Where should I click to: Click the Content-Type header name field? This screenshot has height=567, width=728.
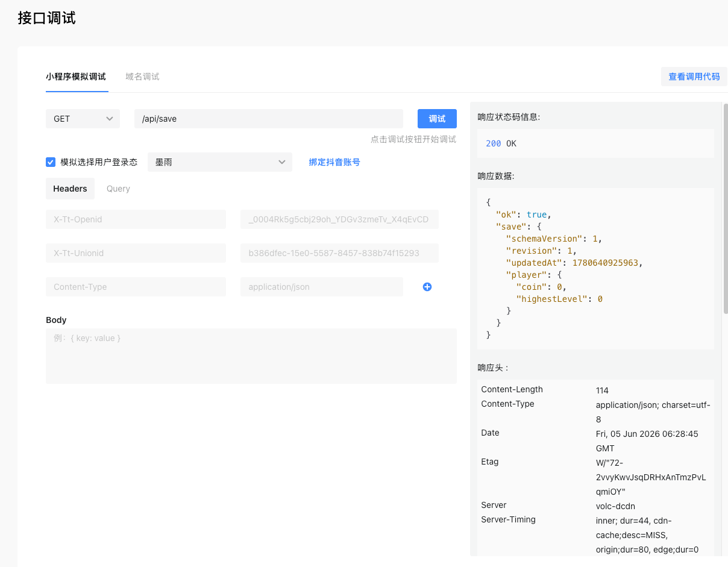coord(136,287)
